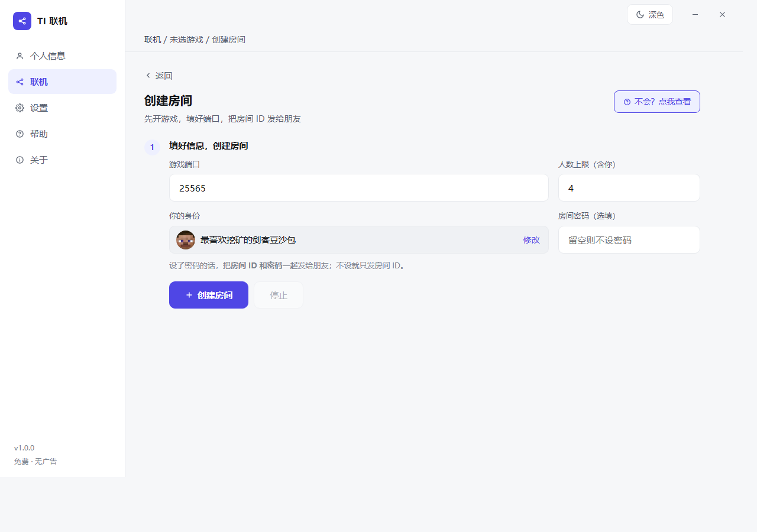The width and height of the screenshot is (757, 532).
Task: Click the 免费 · 无广告 text
Action: pos(35,462)
